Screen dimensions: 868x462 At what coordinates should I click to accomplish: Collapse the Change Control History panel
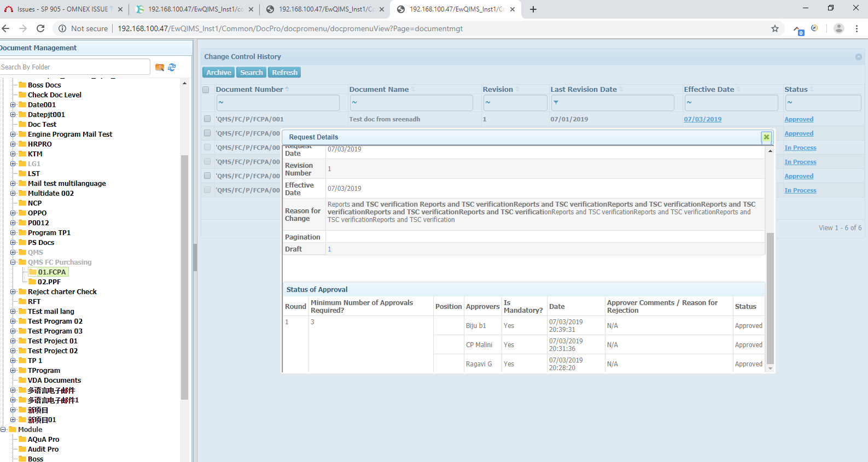[859, 57]
